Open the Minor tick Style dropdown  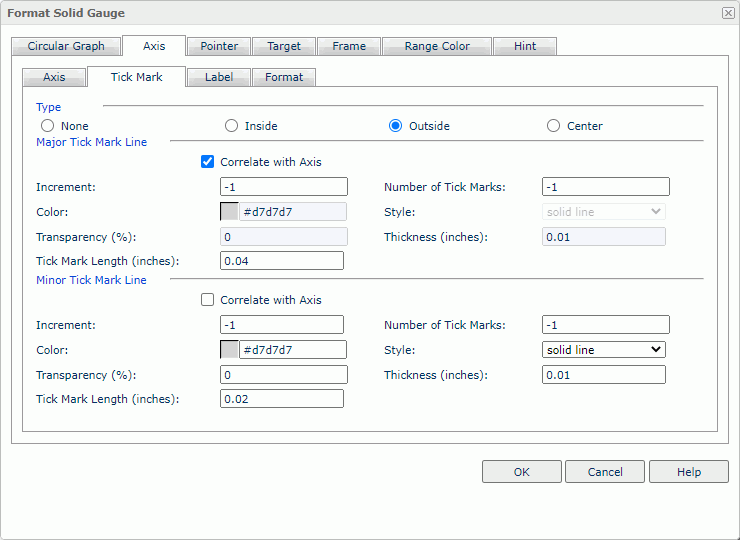pyautogui.click(x=604, y=349)
